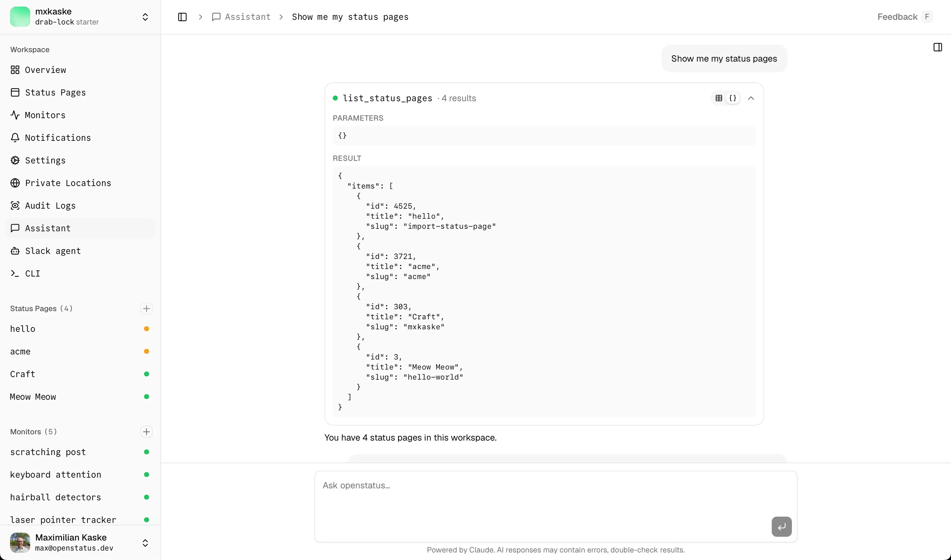Open Notifications in the sidebar
951x560 pixels.
tap(80, 138)
